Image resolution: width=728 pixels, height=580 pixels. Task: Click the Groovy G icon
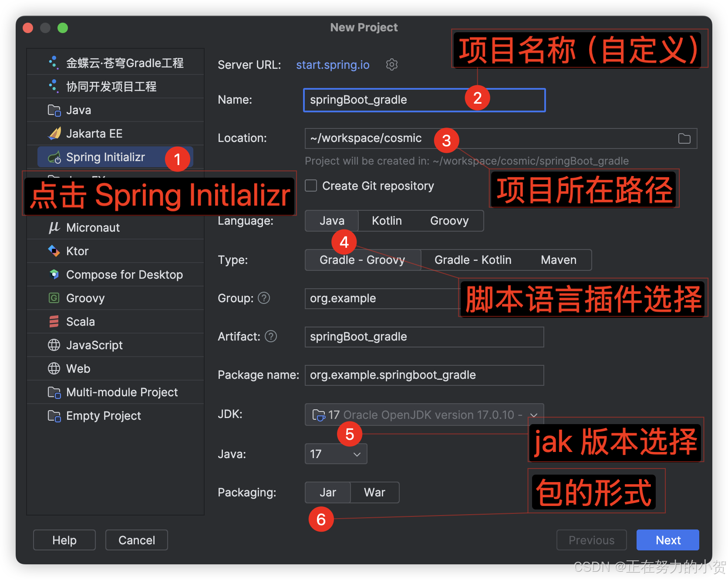[x=54, y=298]
